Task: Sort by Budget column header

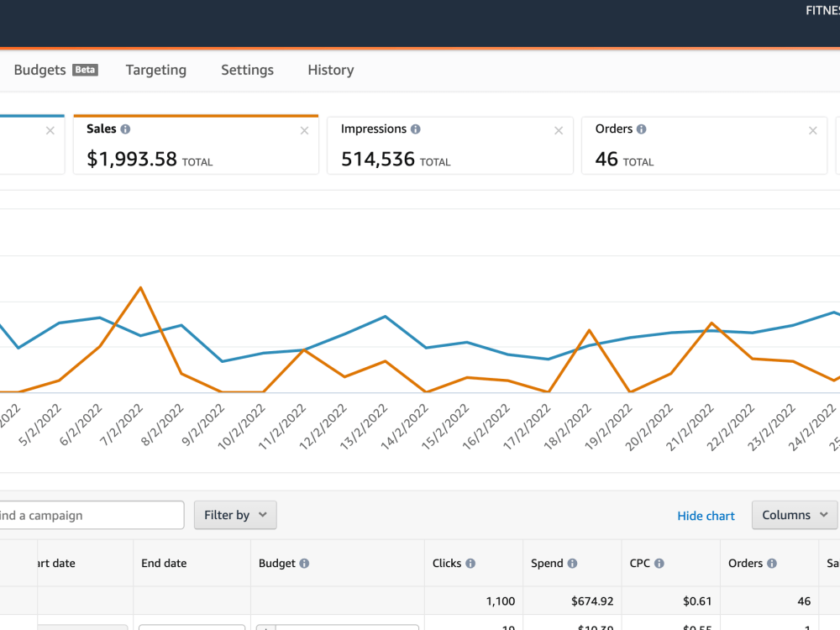Action: [x=276, y=563]
